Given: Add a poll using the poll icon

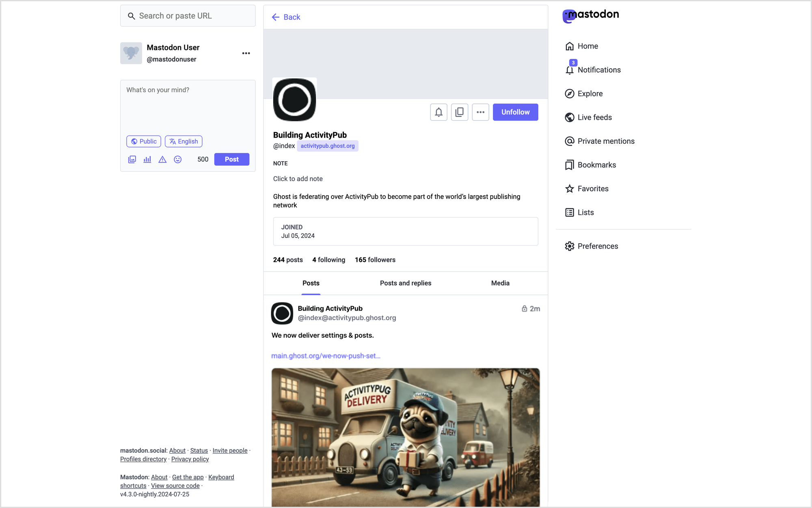Looking at the screenshot, I should [147, 160].
